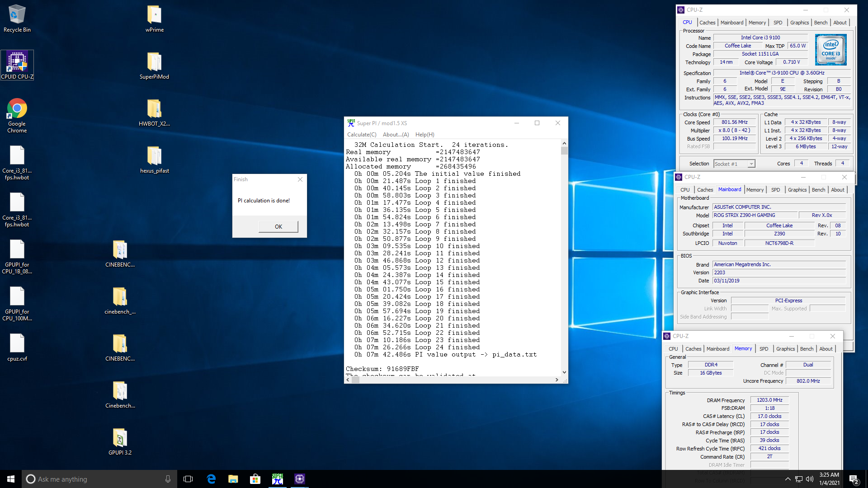Click Super PI vertical scrollbar up arrow
Viewport: 868px width, 488px height.
[564, 143]
